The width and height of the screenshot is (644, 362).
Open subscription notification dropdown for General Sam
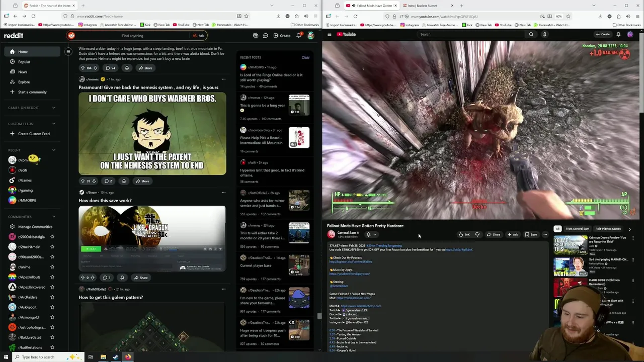pos(371,234)
